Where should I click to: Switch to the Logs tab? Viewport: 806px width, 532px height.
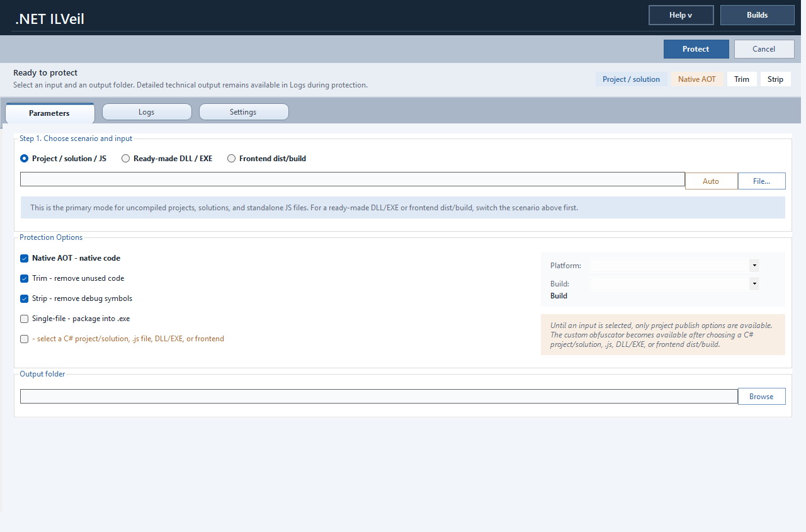click(147, 111)
